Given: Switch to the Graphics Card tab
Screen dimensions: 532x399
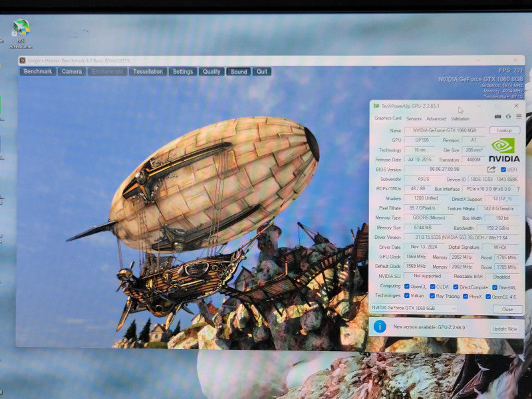Looking at the screenshot, I should tap(388, 118).
